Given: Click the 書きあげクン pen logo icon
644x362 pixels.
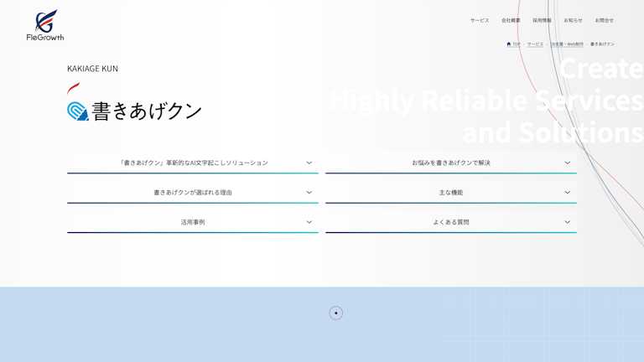Looking at the screenshot, I should pyautogui.click(x=78, y=111).
